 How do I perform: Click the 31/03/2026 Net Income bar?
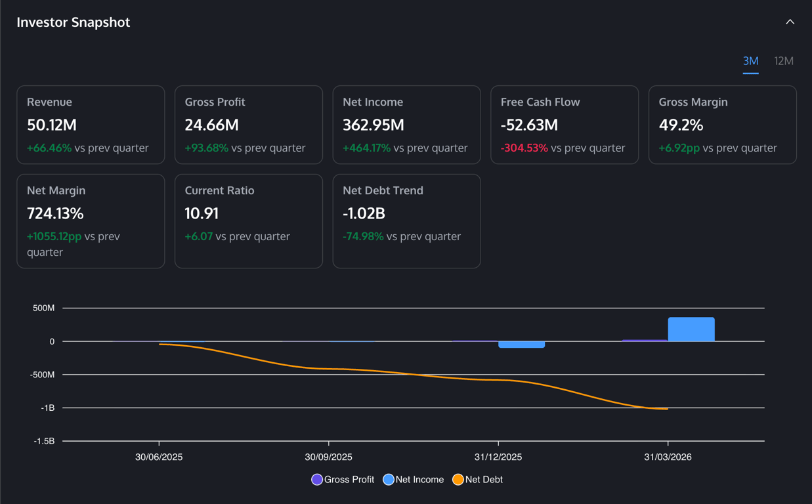[x=691, y=329]
